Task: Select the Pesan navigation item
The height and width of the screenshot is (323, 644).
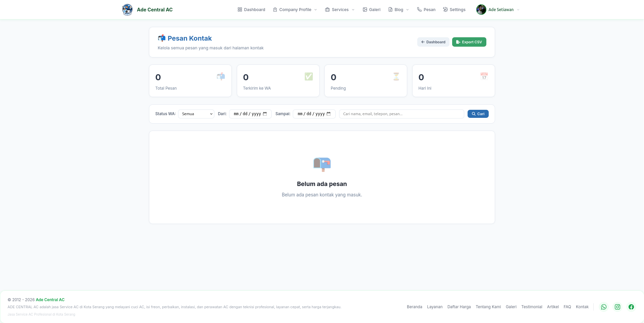Action: pos(426,10)
